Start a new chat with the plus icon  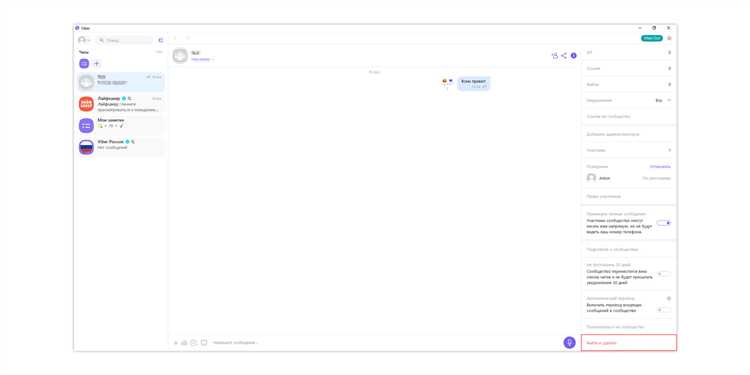[x=97, y=63]
